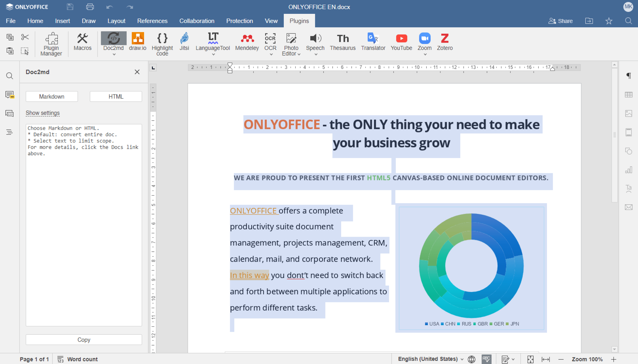Toggle the Doc2md plugin panel button
This screenshot has height=364, width=638.
(x=113, y=39)
